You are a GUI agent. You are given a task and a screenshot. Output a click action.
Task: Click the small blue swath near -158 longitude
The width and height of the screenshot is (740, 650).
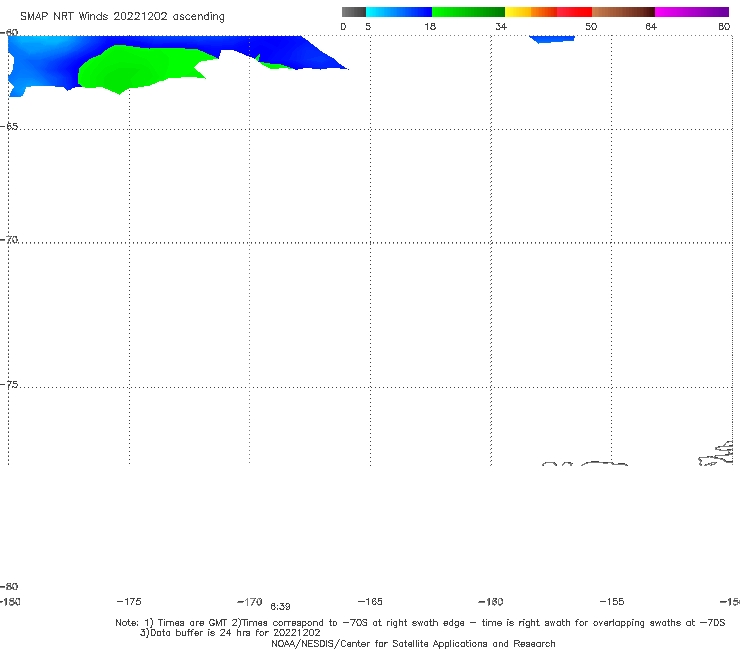(x=552, y=39)
